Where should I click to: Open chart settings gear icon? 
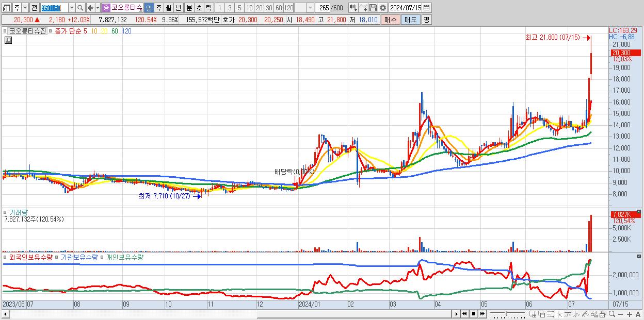(x=382, y=8)
